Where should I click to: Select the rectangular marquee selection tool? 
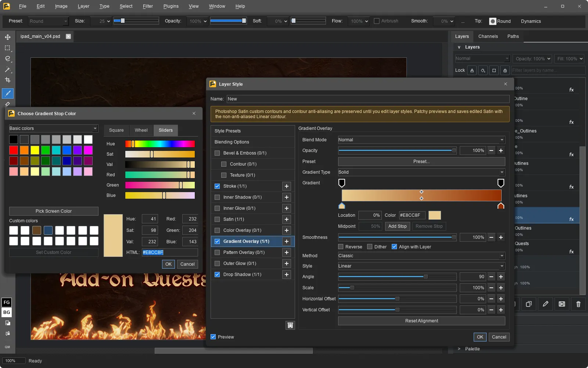coord(7,48)
